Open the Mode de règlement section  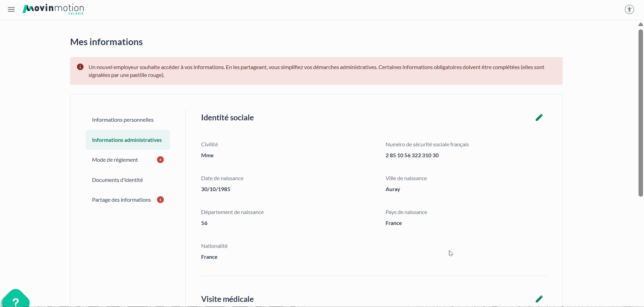[x=115, y=160]
